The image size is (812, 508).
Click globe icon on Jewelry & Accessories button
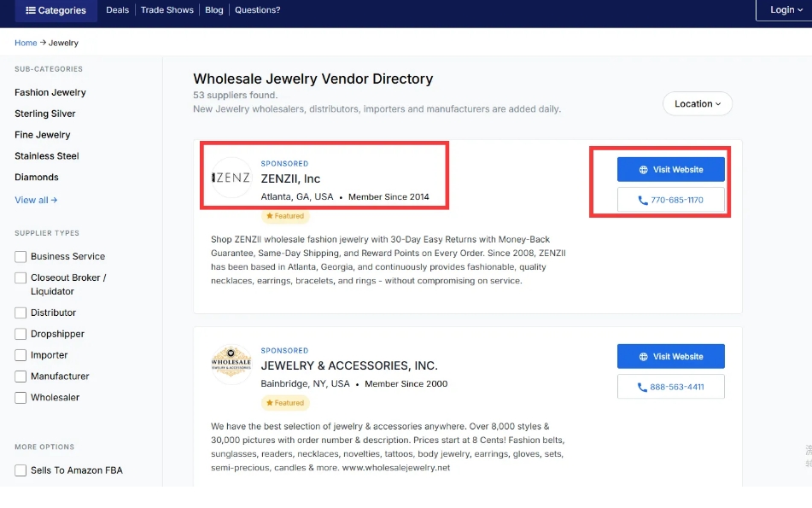643,357
